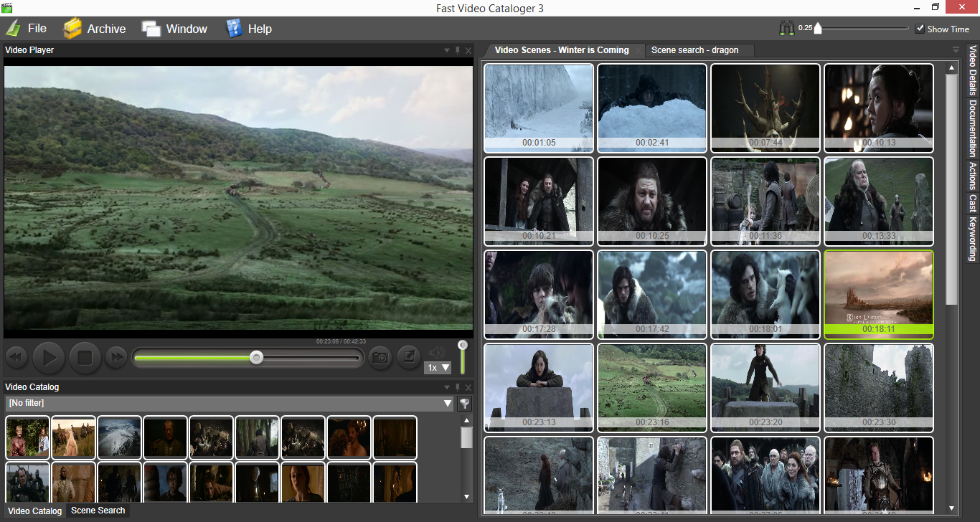Switch to Scene search - dragon tab
This screenshot has height=522, width=980.
pyautogui.click(x=694, y=50)
